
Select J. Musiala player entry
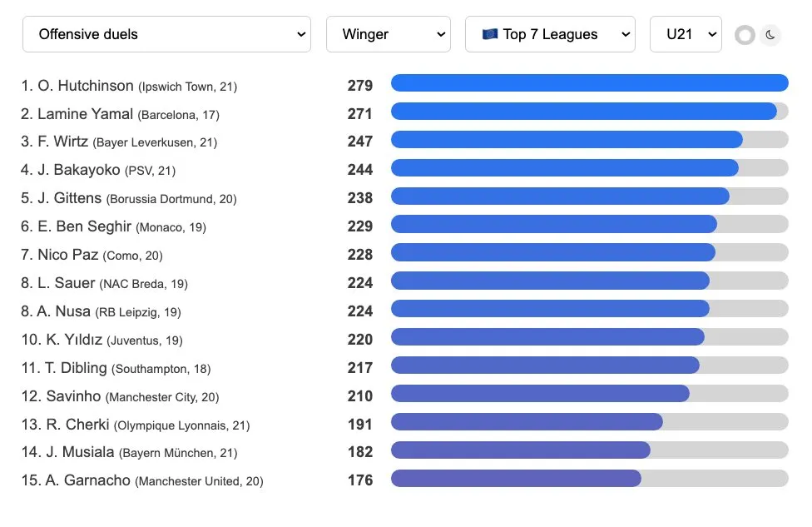pos(130,452)
